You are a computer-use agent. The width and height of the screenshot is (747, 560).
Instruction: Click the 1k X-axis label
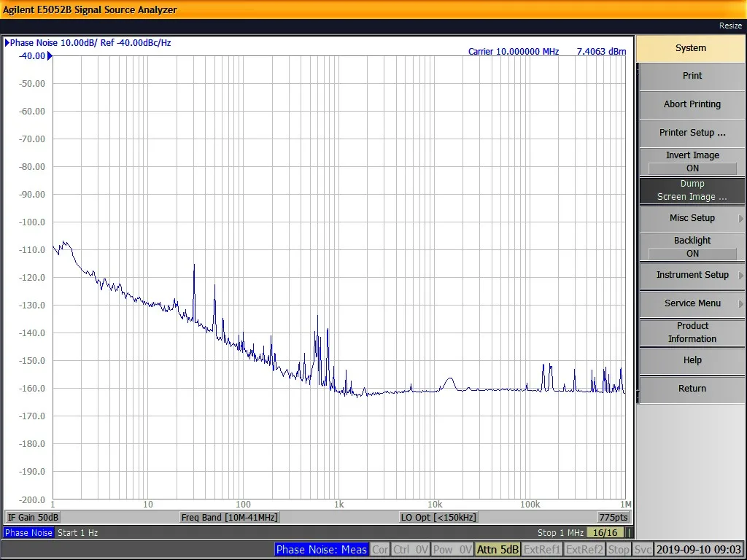pos(338,505)
